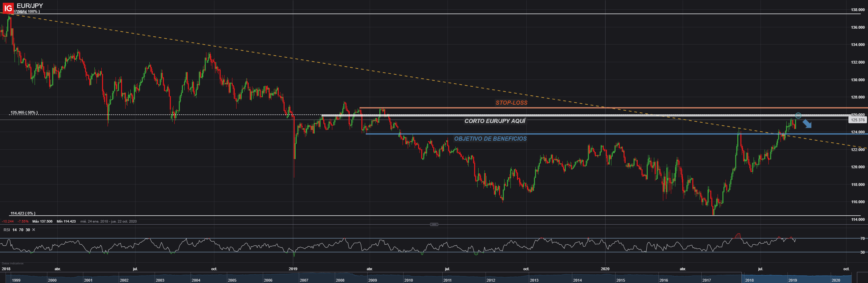
Task: Open RSI indicator settings label
Action: pos(7,230)
